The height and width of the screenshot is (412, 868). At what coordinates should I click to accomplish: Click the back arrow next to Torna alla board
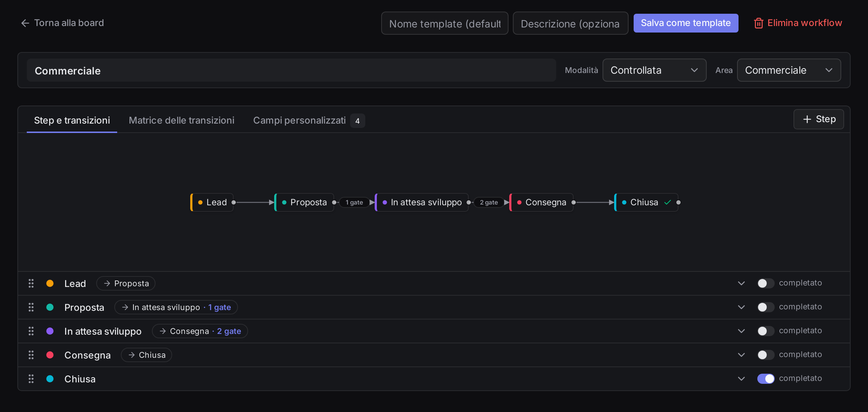pyautogui.click(x=25, y=23)
